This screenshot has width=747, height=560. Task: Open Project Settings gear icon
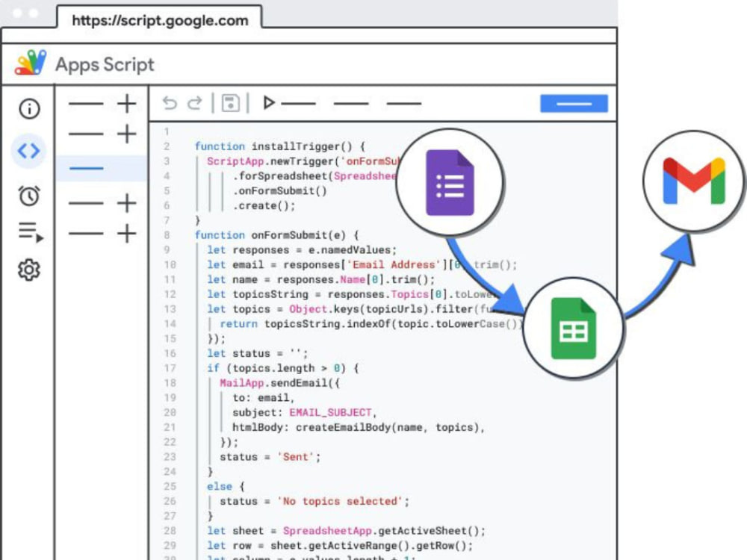[29, 270]
